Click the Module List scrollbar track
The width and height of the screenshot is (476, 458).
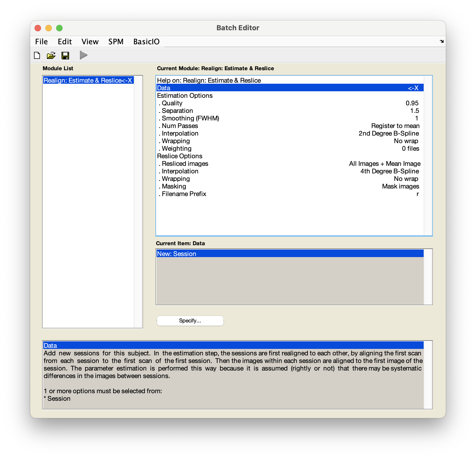(x=138, y=202)
